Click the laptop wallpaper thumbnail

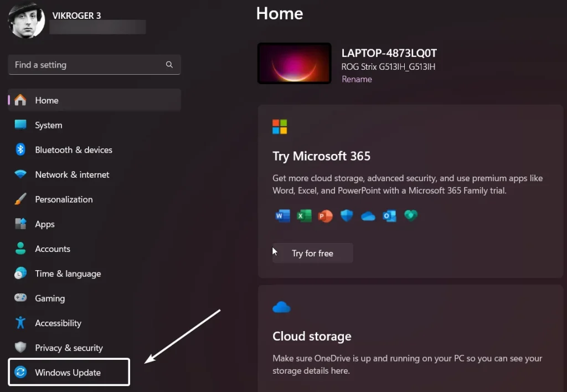pos(295,63)
